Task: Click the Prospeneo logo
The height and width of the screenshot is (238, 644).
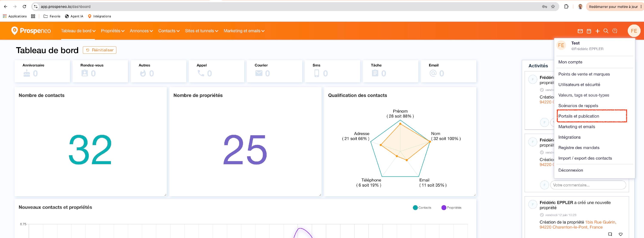Action: [x=31, y=31]
